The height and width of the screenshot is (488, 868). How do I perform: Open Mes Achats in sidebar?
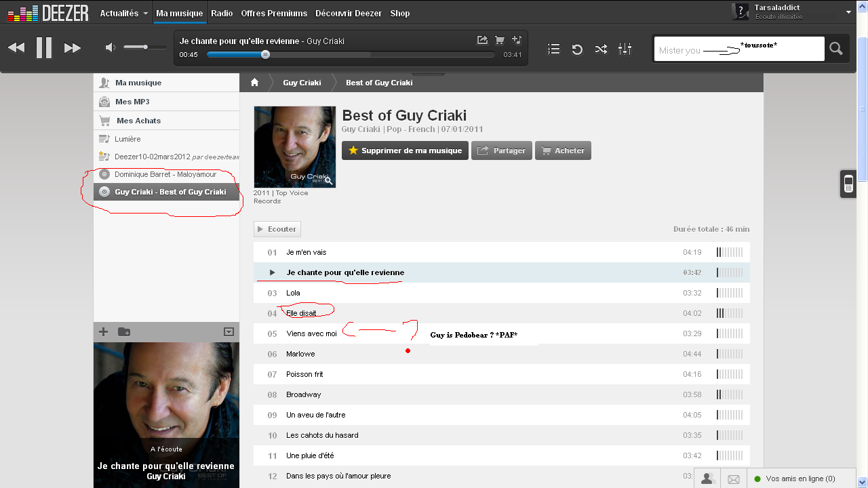[166, 121]
